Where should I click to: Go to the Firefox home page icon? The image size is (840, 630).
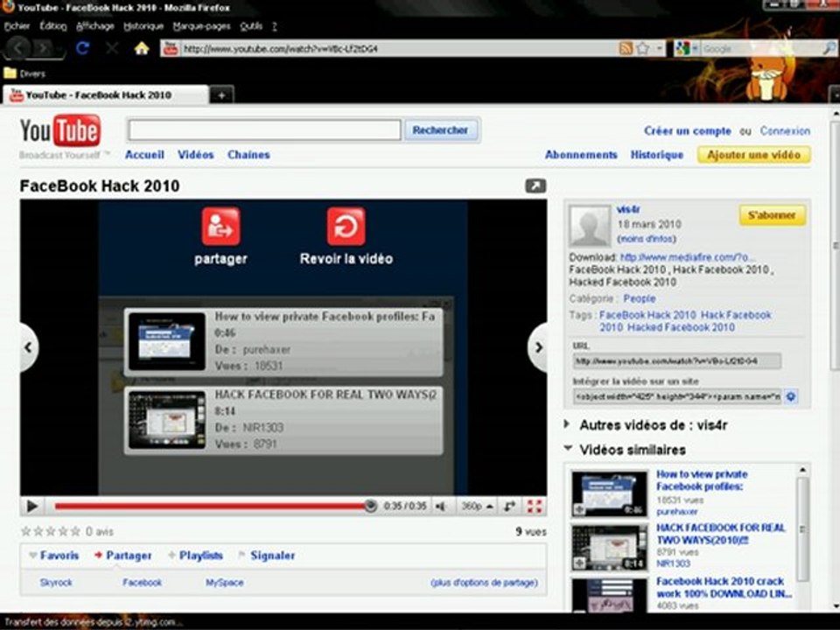click(142, 49)
